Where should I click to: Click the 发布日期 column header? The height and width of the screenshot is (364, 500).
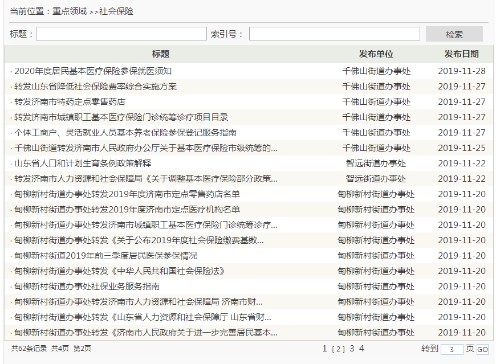[462, 54]
